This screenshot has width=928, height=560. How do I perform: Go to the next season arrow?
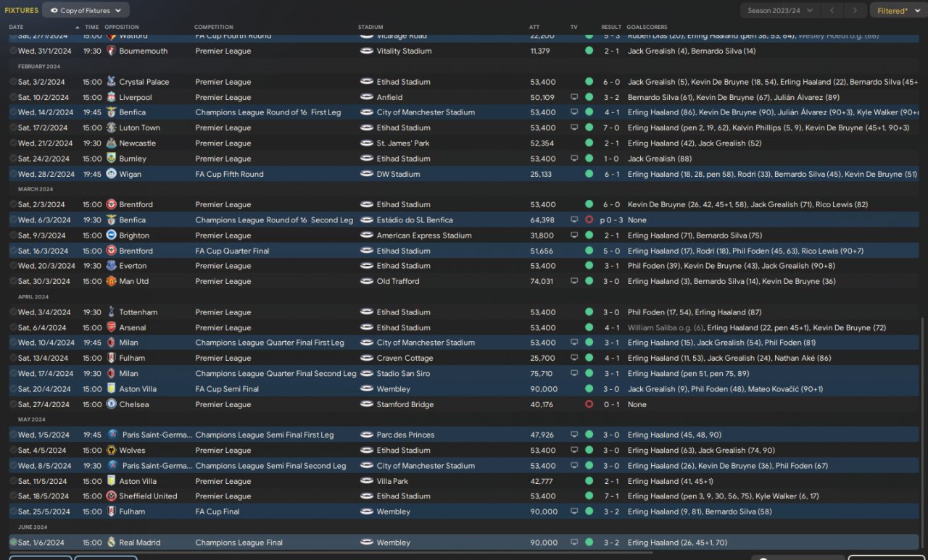point(856,10)
